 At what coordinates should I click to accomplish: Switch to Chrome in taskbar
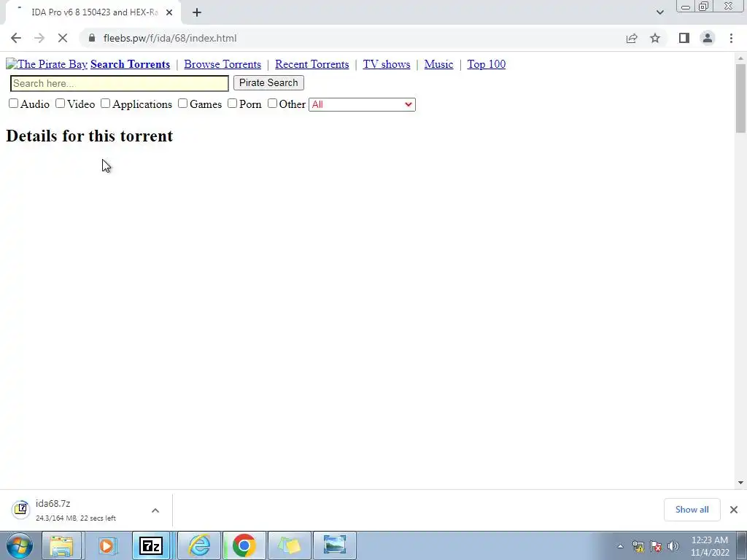click(x=244, y=545)
